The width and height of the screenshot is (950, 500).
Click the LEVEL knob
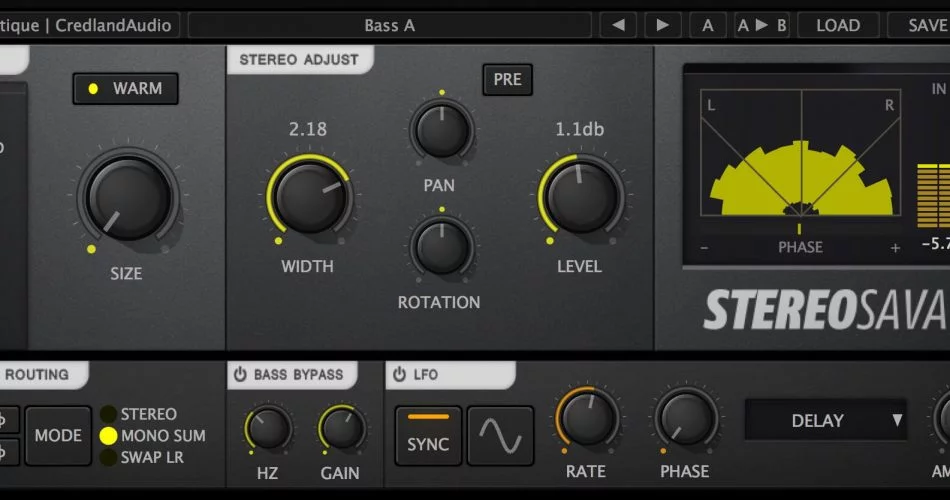[581, 196]
